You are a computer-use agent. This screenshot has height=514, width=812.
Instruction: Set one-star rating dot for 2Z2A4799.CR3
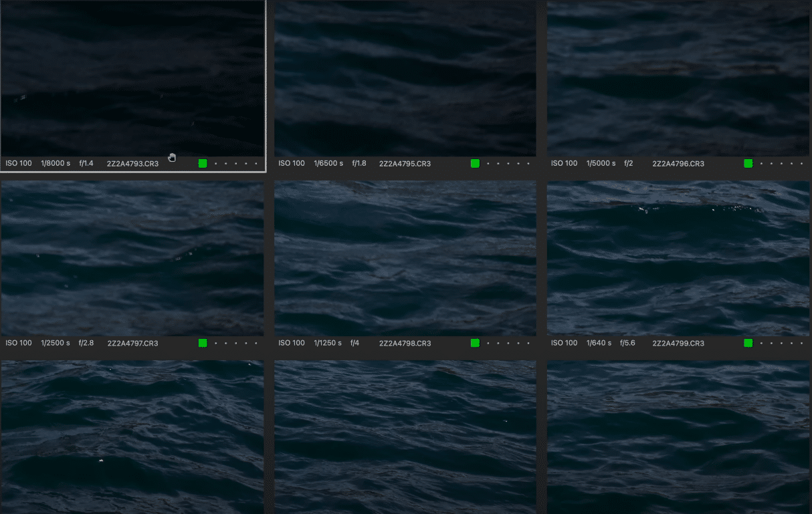(761, 344)
